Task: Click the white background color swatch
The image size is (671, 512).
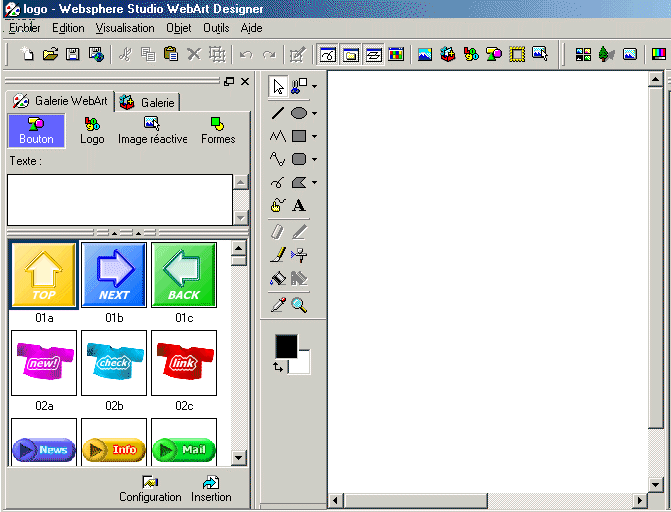Action: click(302, 365)
